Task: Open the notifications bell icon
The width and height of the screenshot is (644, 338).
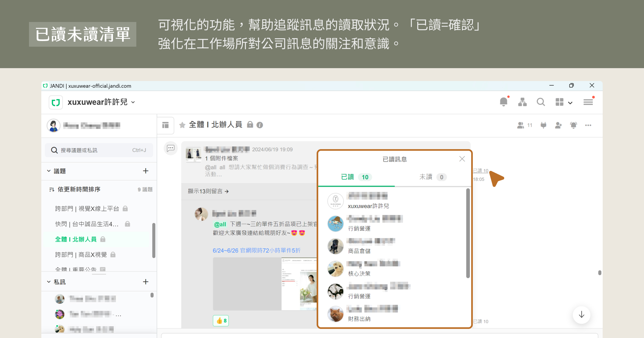Action: tap(503, 102)
